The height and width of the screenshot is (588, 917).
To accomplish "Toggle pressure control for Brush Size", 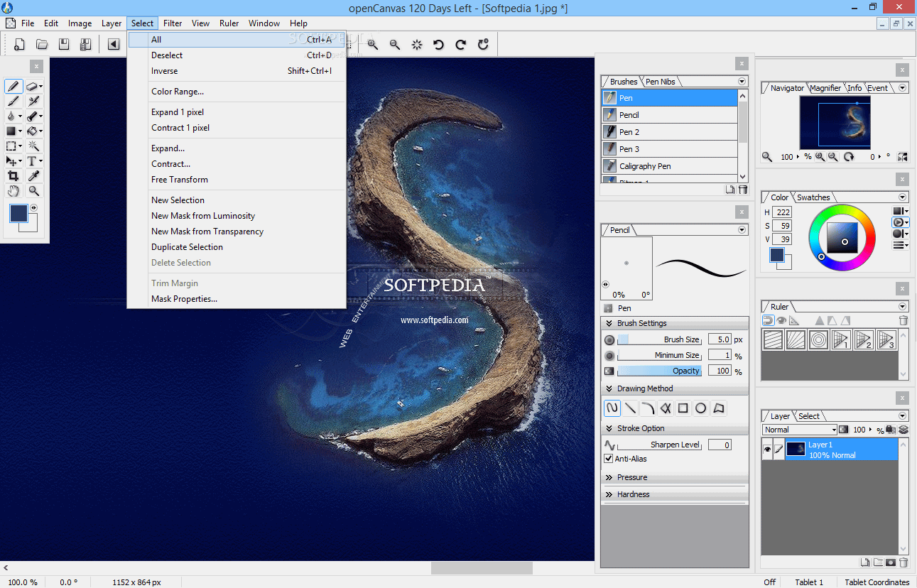I will 609,340.
